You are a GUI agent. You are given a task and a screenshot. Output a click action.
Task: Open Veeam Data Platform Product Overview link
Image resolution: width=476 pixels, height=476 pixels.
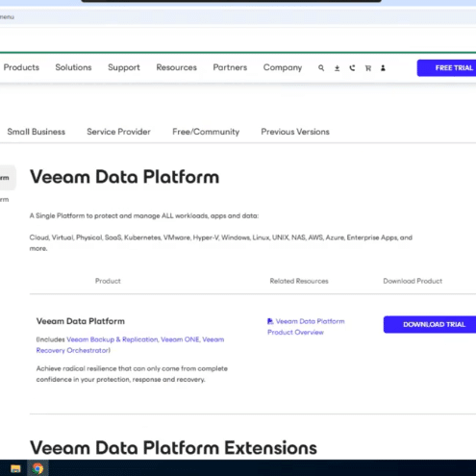coord(306,327)
